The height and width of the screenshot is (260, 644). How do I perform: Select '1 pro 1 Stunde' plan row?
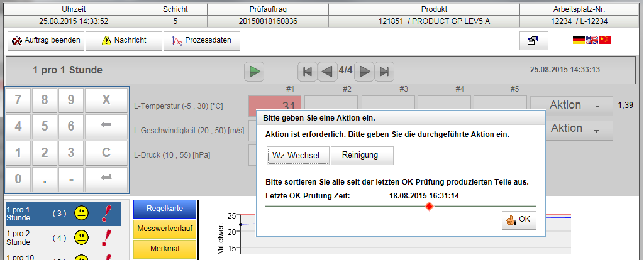pyautogui.click(x=64, y=214)
